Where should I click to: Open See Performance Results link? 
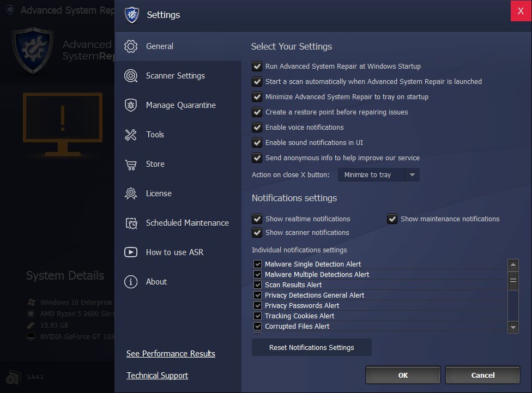pyautogui.click(x=171, y=354)
